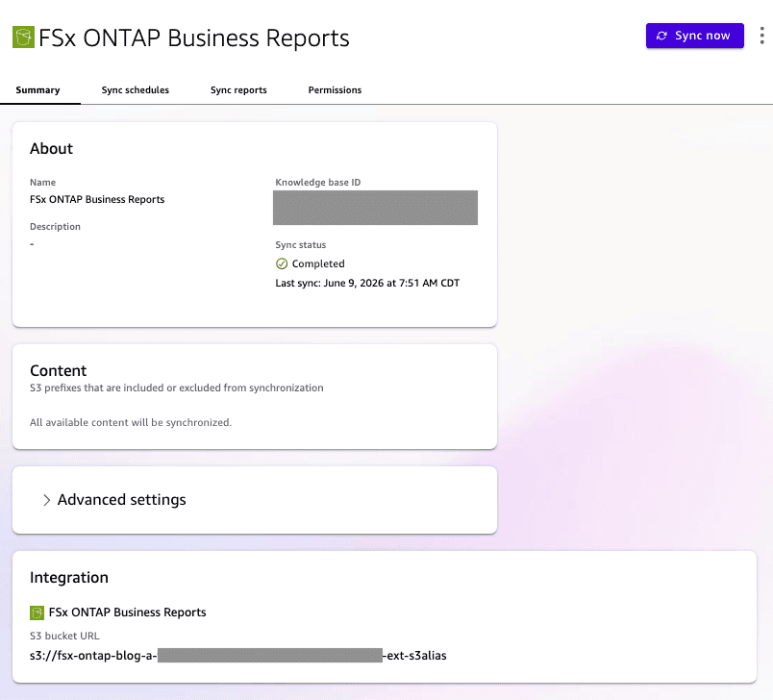Click the S3 bucket URL label

(64, 636)
